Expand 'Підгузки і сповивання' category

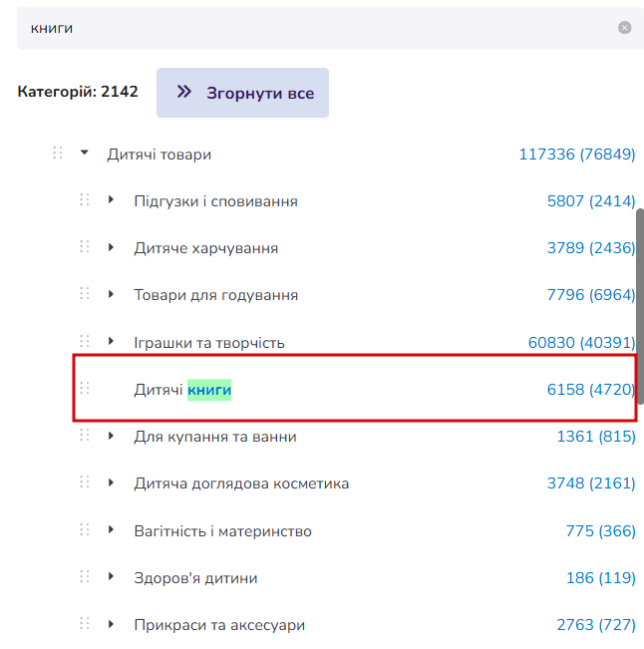[x=111, y=199]
